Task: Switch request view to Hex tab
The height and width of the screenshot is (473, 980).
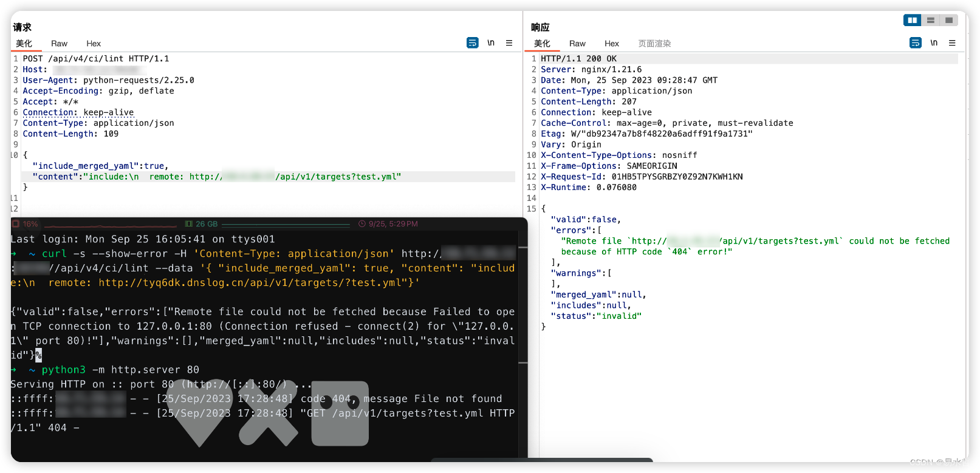Action: tap(94, 44)
